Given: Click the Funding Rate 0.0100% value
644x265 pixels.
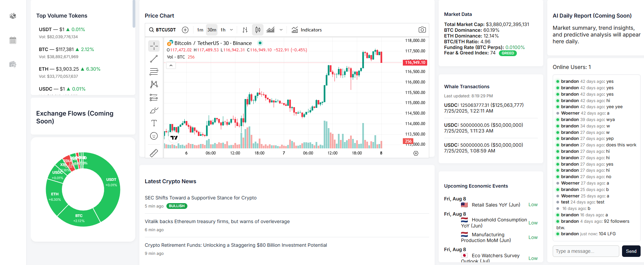Looking at the screenshot, I should [515, 47].
